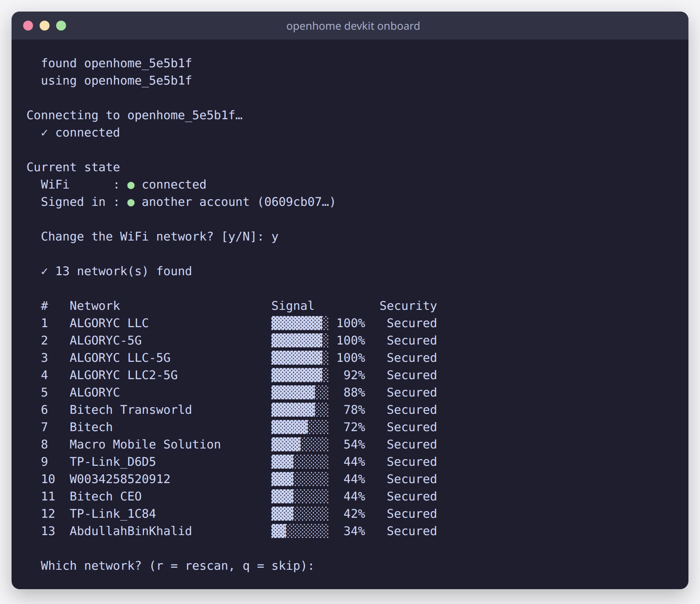The image size is (700, 604).
Task: Select network name 'TP-Link_1C84'
Action: pos(113,514)
